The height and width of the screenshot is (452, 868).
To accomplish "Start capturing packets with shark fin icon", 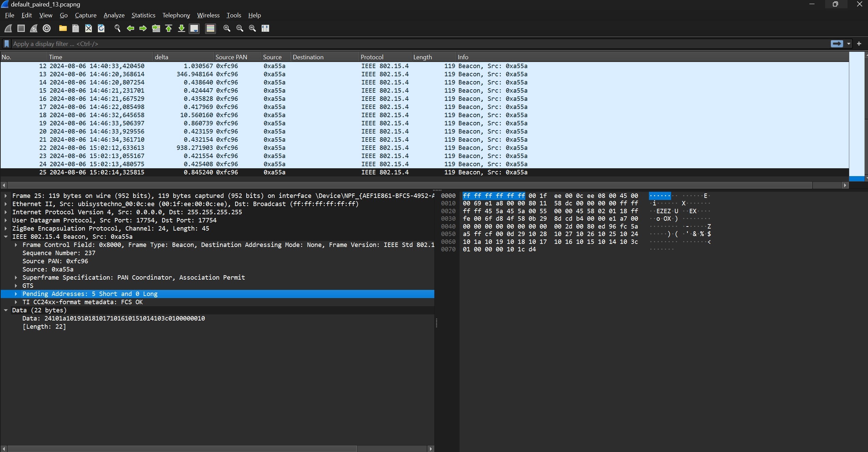I will (8, 28).
